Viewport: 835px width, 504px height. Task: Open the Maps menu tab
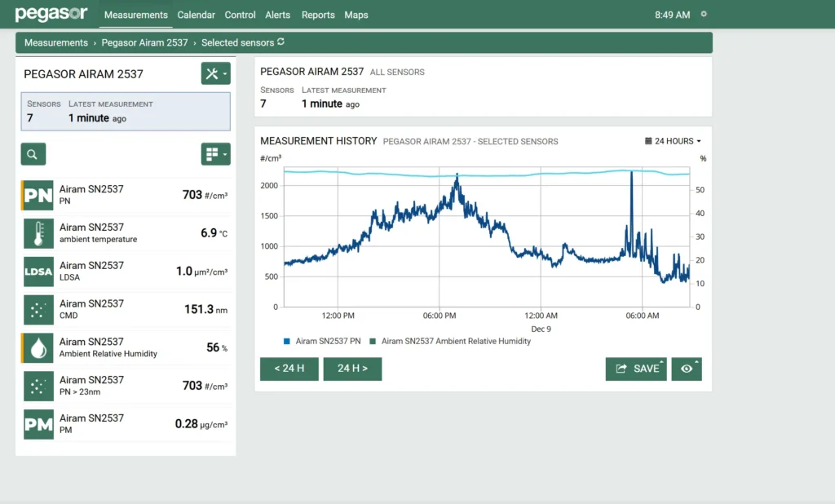356,15
